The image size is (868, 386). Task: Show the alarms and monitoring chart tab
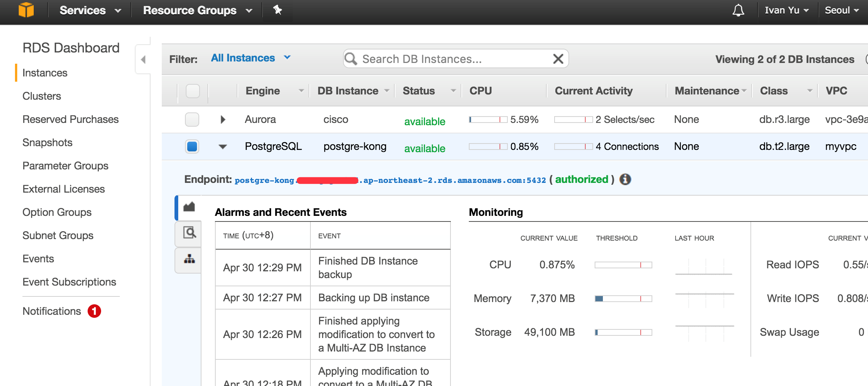click(x=189, y=207)
